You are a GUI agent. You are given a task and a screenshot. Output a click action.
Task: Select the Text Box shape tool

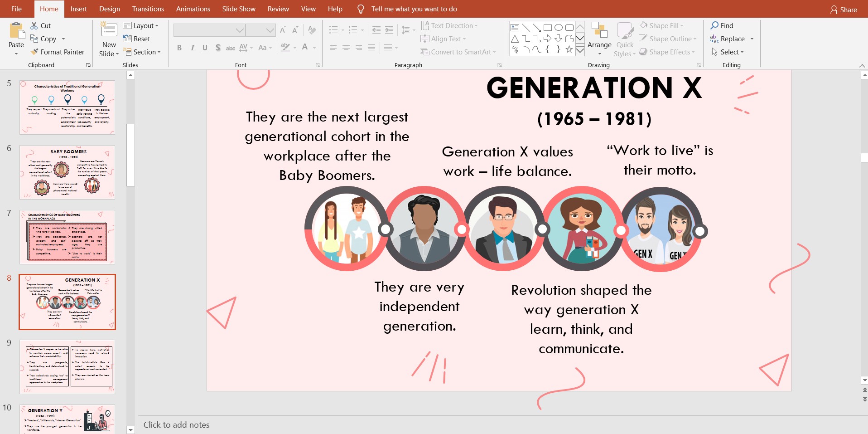515,28
